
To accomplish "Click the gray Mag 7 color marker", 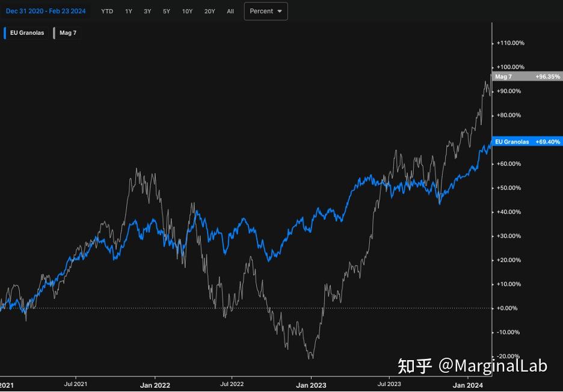I will point(55,33).
